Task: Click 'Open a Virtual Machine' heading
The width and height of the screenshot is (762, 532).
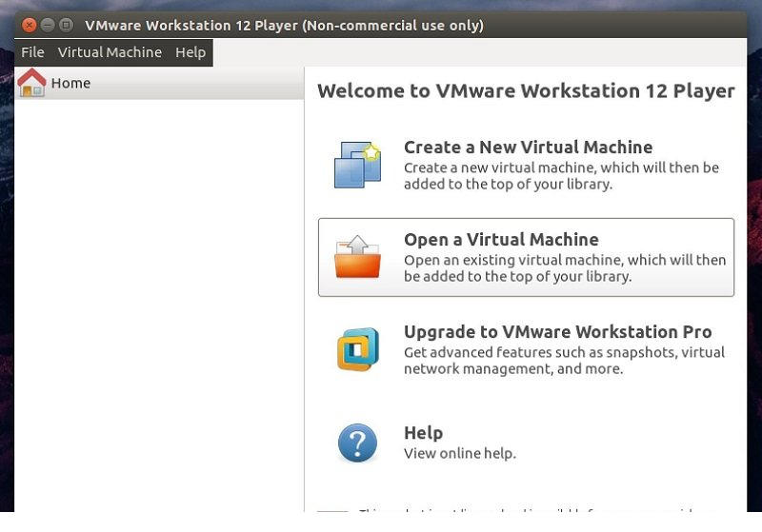Action: coord(501,239)
